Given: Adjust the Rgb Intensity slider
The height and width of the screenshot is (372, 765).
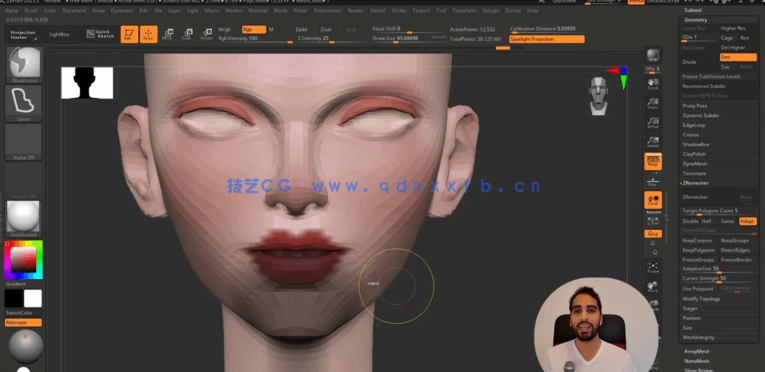Looking at the screenshot, I should (x=255, y=39).
